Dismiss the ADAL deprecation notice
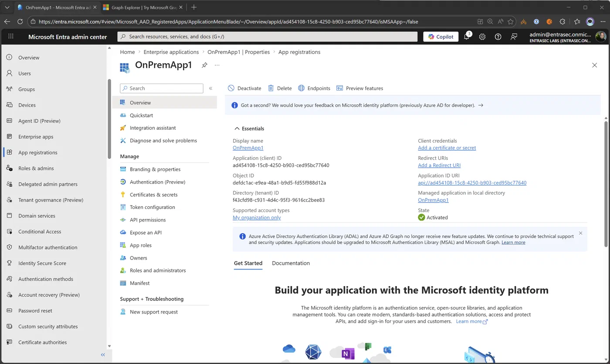This screenshot has width=610, height=364. pos(580,233)
